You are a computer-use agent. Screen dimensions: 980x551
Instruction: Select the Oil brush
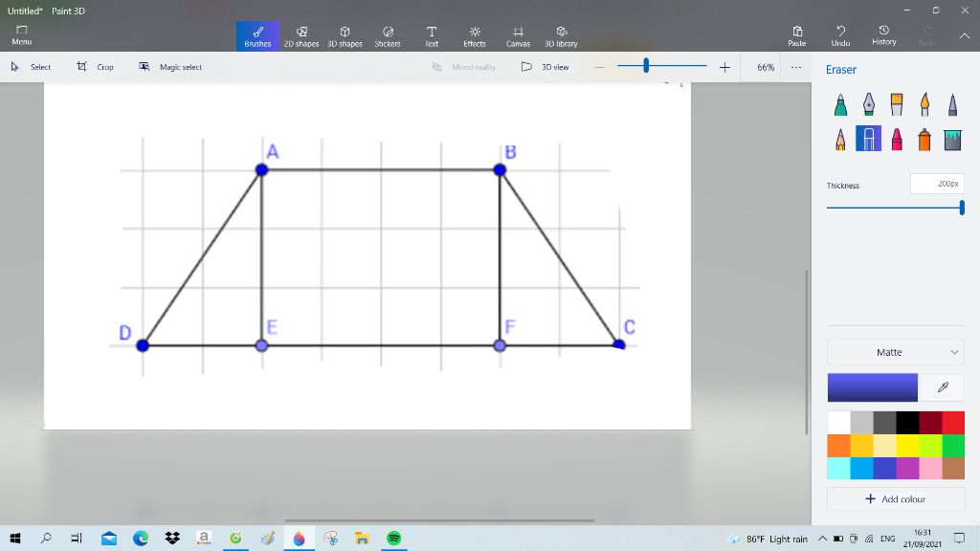(896, 104)
